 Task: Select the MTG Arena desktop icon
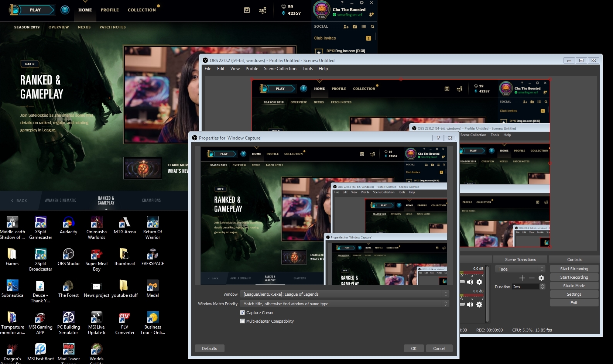point(124,225)
